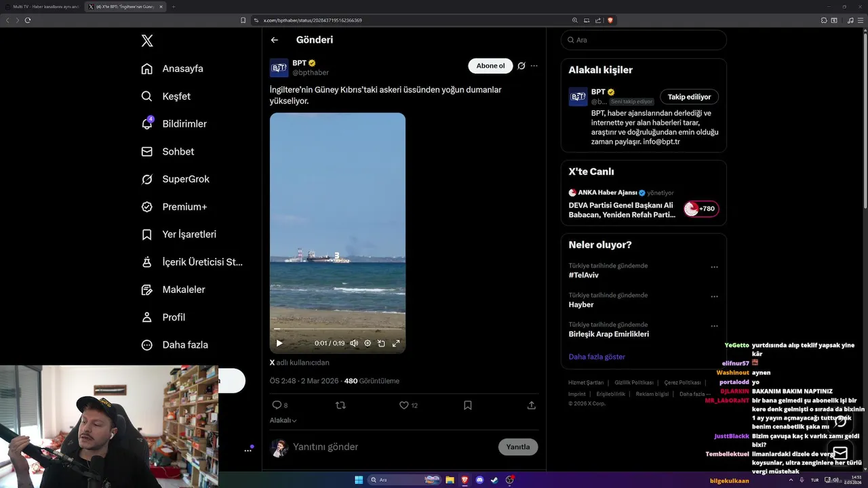Open more options for Hayber trend
Viewport: 868px width, 488px height.
pos(714,296)
